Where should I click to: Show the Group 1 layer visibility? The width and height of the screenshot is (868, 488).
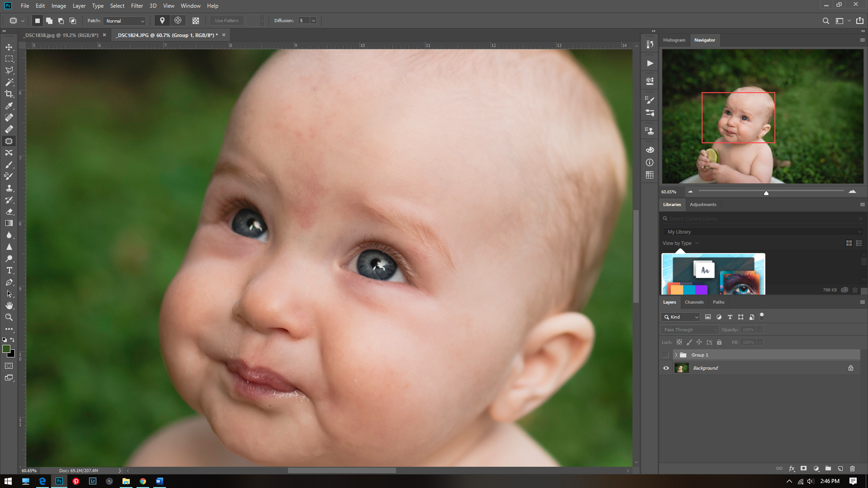(x=666, y=355)
